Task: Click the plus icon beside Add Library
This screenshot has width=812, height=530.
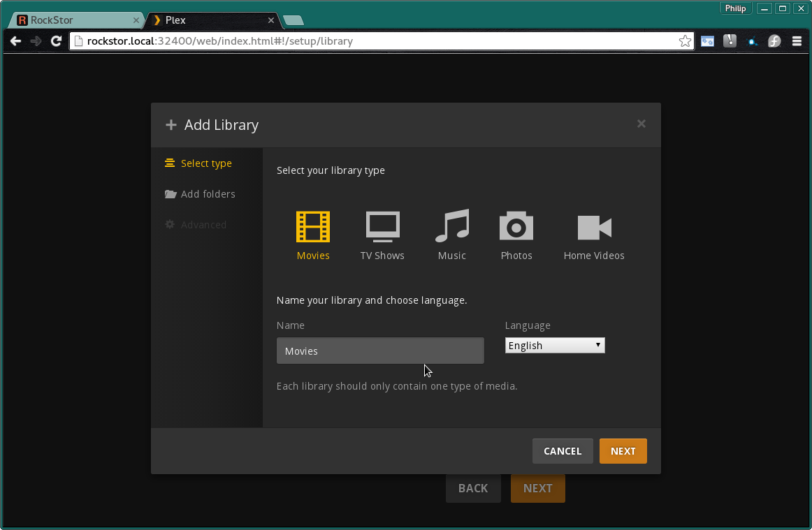Action: pos(171,125)
